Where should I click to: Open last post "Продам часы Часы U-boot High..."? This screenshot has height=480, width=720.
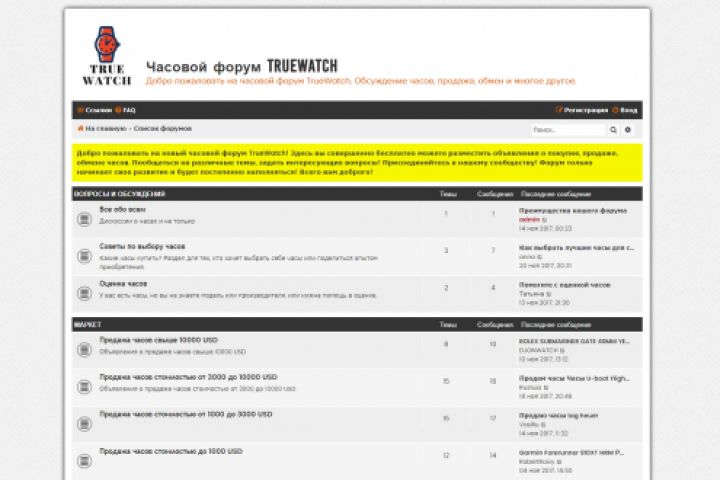point(574,378)
